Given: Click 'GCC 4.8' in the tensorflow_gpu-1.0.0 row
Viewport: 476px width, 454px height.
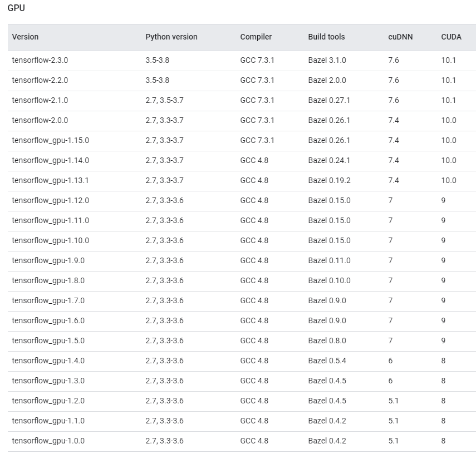Looking at the screenshot, I should (x=254, y=441).
